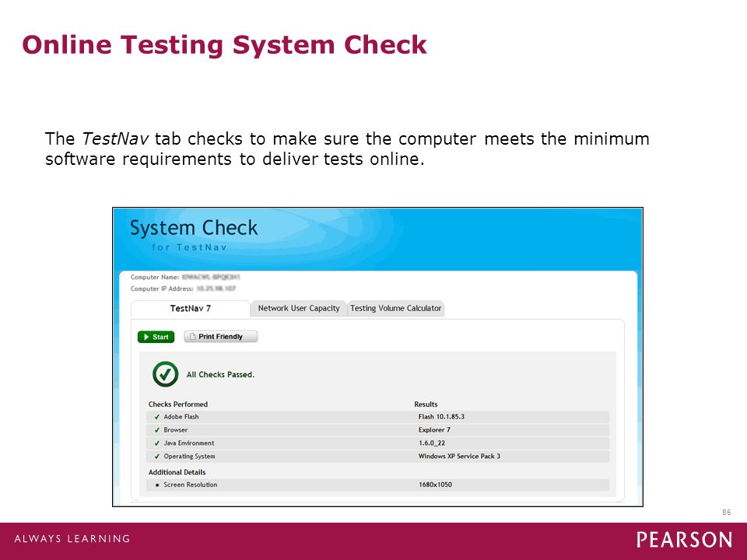
Task: Click the PEARSON logo in the footer
Action: [684, 540]
